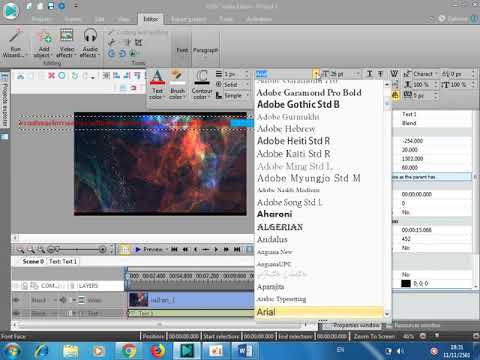Open the Video effects menu
This screenshot has height=360, width=480.
[66, 43]
